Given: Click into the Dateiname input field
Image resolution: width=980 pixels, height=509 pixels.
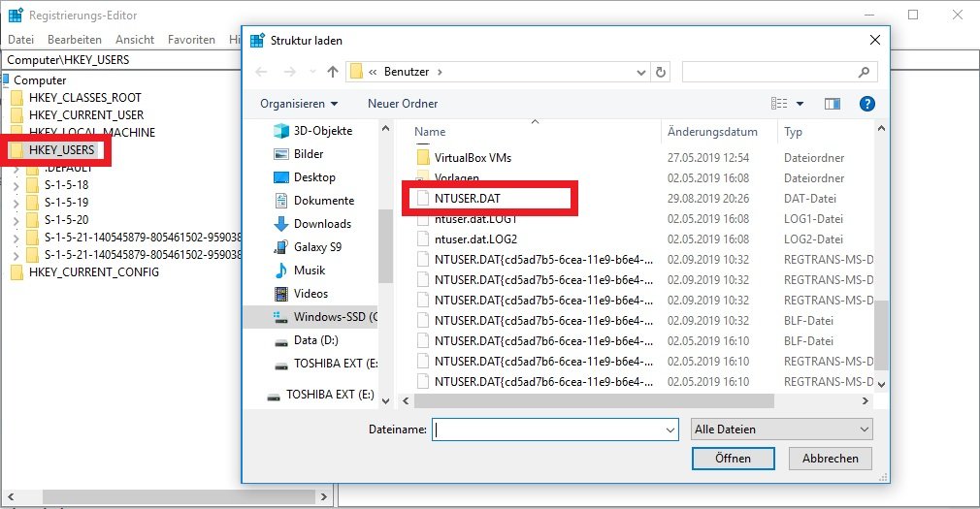Looking at the screenshot, I should 547,429.
